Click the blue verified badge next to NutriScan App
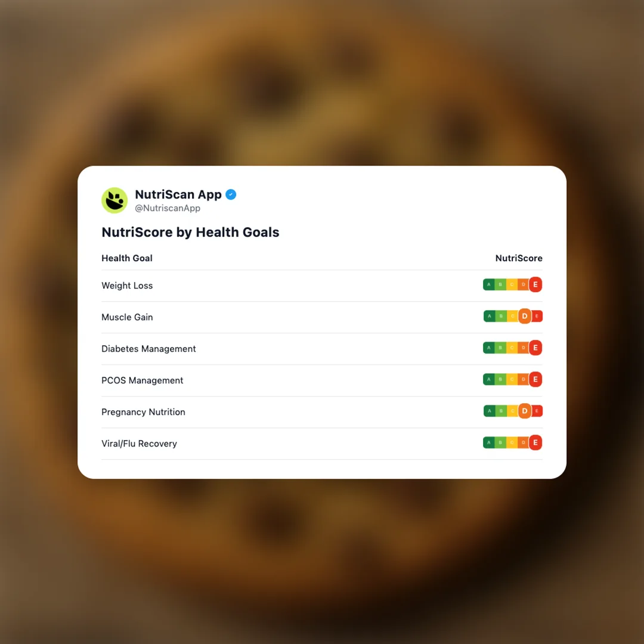The height and width of the screenshot is (644, 644). tap(231, 194)
